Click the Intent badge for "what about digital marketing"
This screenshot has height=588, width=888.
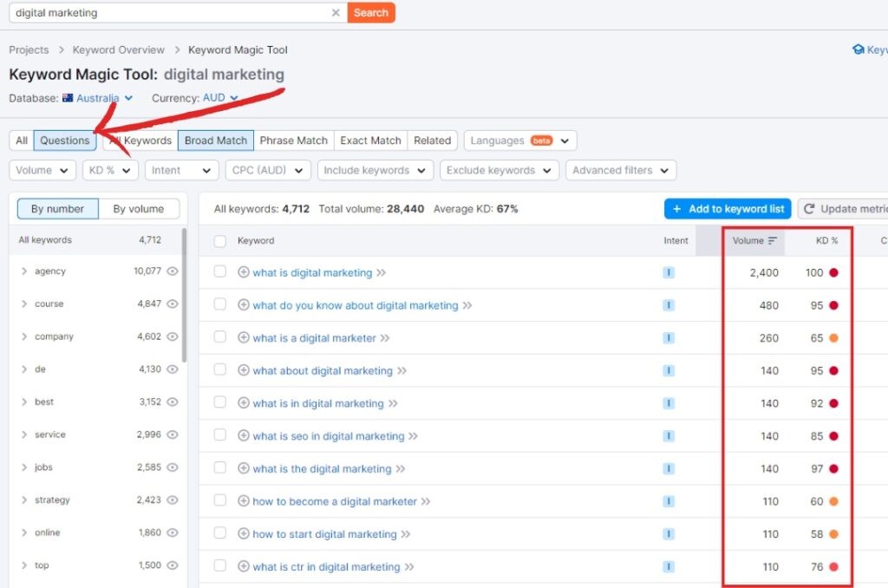click(668, 370)
